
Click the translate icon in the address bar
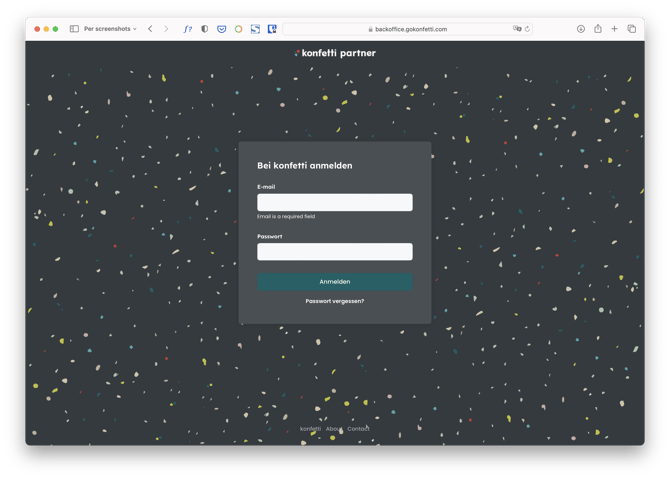tap(517, 29)
